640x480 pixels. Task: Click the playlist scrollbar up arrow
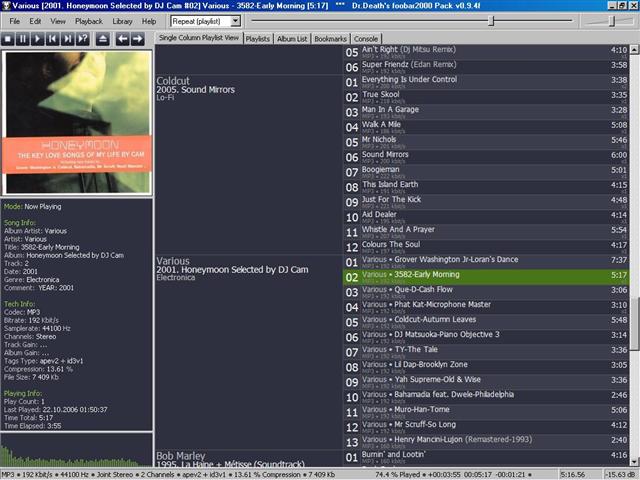634,50
